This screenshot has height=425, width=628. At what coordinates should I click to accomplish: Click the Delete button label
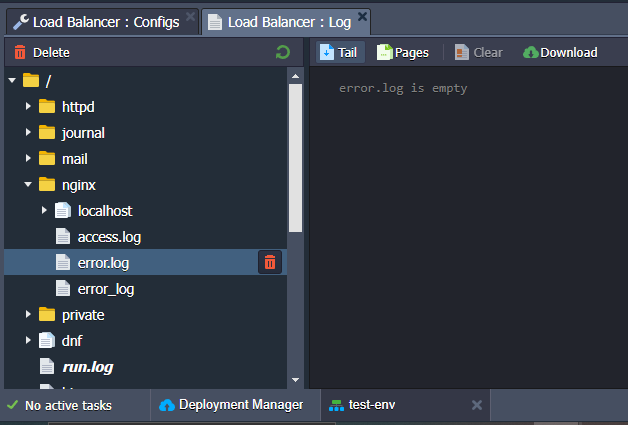coord(51,52)
